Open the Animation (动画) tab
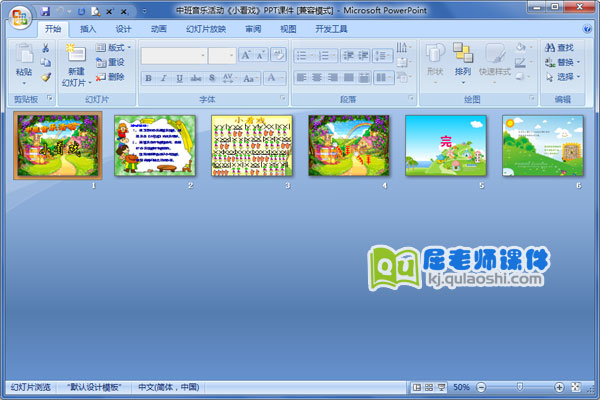Image resolution: width=600 pixels, height=400 pixels. [158, 29]
